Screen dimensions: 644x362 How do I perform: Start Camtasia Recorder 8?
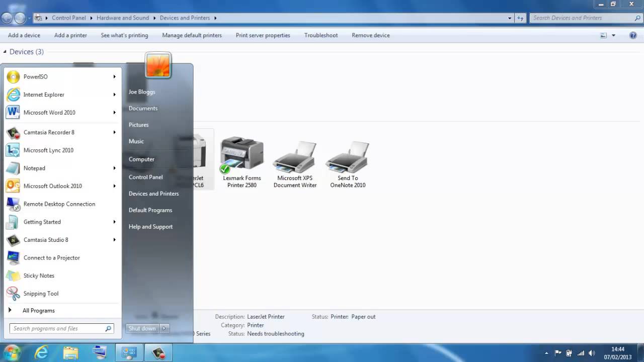(61, 132)
